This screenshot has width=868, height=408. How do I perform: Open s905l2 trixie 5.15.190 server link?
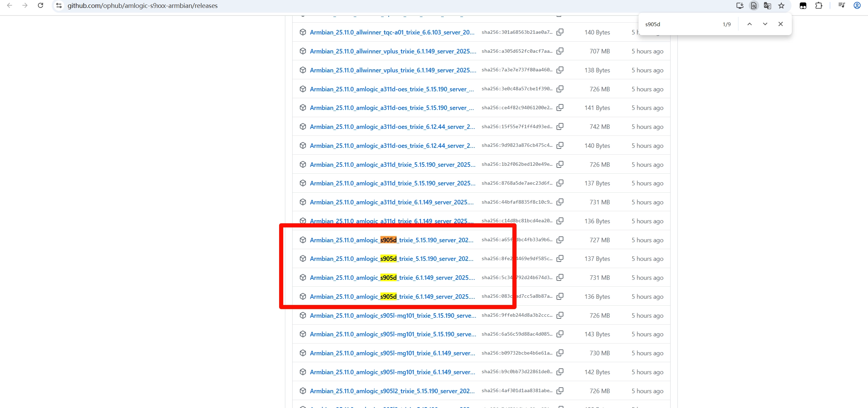pyautogui.click(x=392, y=391)
